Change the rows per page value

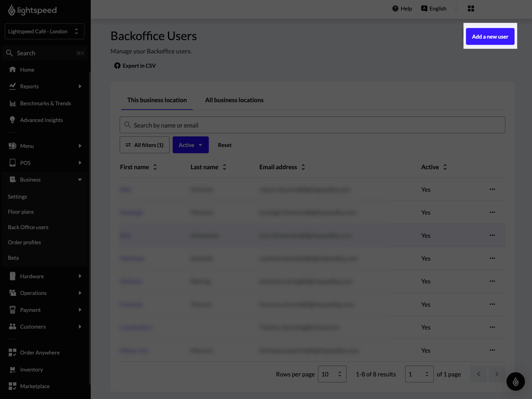click(332, 374)
